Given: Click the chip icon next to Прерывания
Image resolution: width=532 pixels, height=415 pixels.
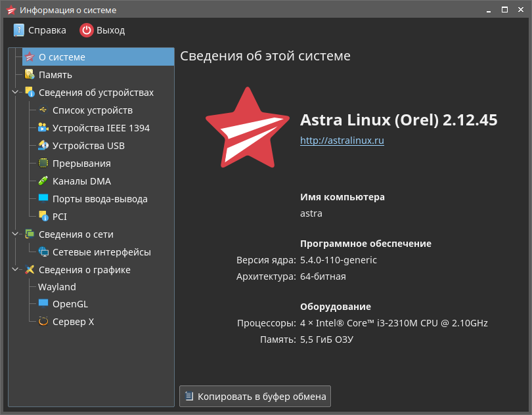Looking at the screenshot, I should (43, 163).
